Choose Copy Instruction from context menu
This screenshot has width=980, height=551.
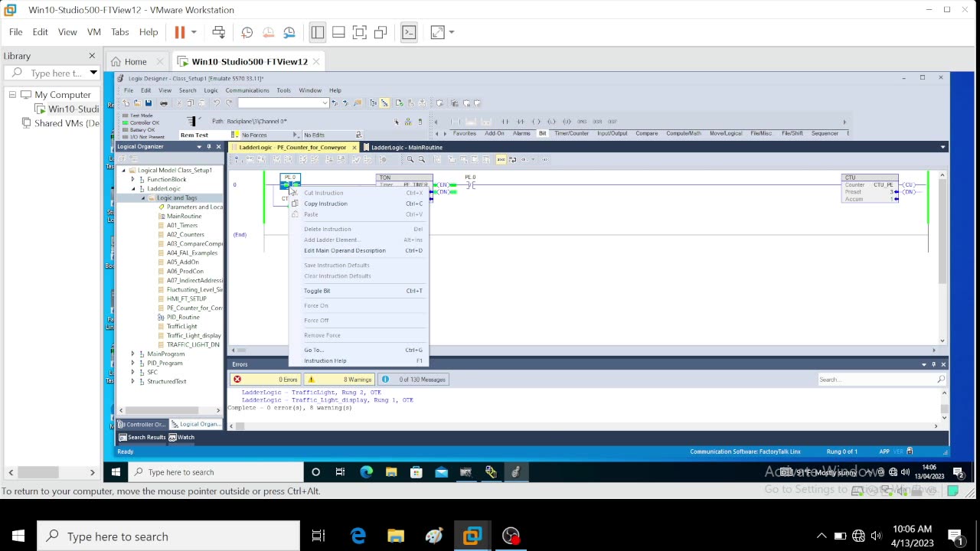pos(325,204)
